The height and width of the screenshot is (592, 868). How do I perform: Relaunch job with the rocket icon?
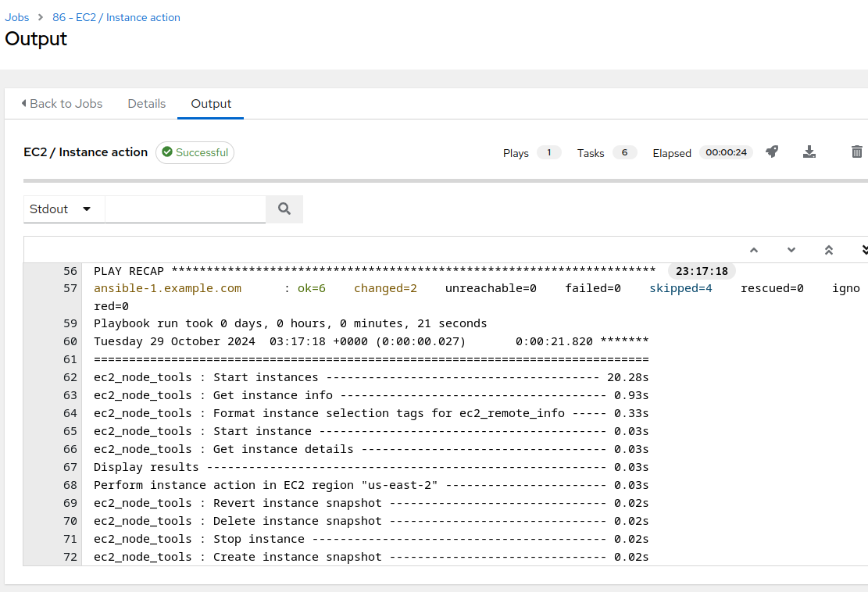pos(772,152)
